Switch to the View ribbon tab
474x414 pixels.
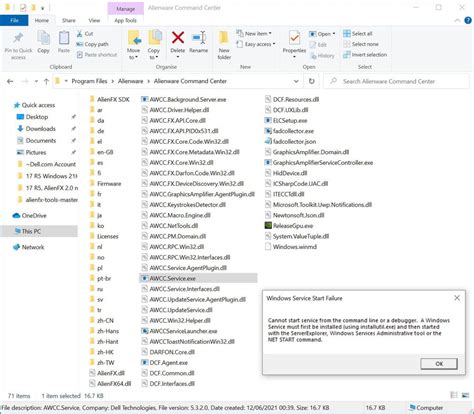point(94,20)
